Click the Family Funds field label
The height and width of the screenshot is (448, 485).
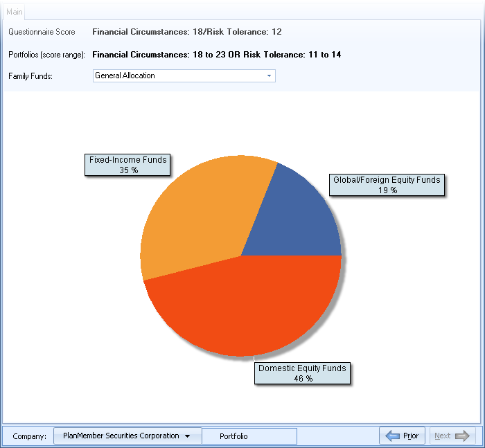pyautogui.click(x=30, y=75)
